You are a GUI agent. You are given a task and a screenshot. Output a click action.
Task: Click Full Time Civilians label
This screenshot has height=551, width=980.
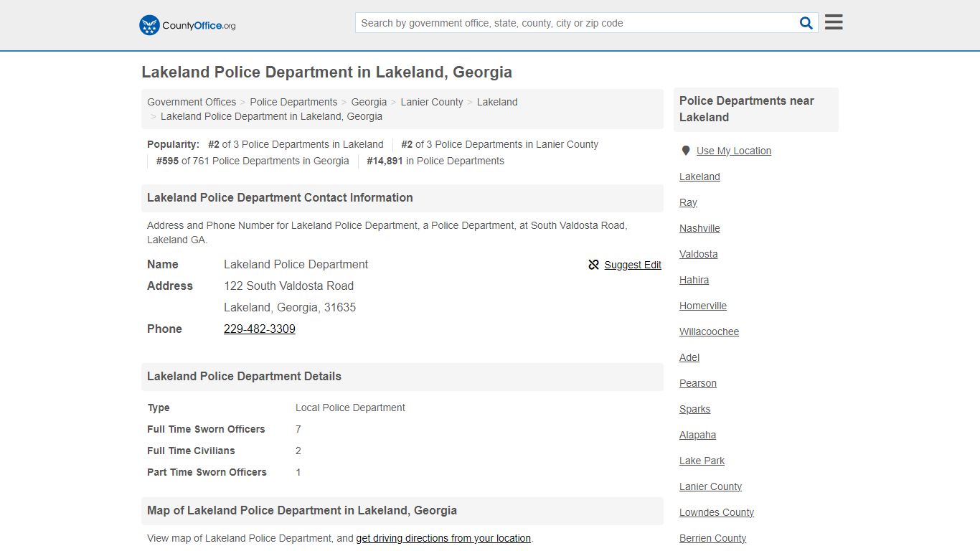click(191, 451)
